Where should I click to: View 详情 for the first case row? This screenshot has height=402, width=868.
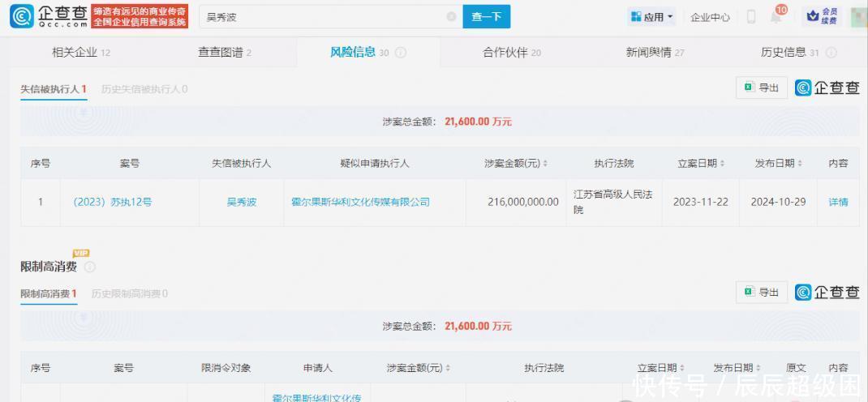[838, 202]
